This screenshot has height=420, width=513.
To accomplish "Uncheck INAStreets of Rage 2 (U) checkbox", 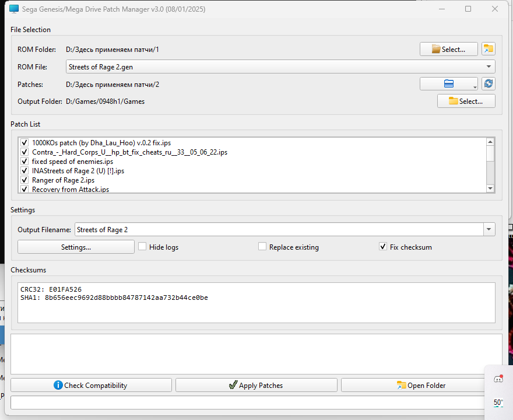I will 24,170.
